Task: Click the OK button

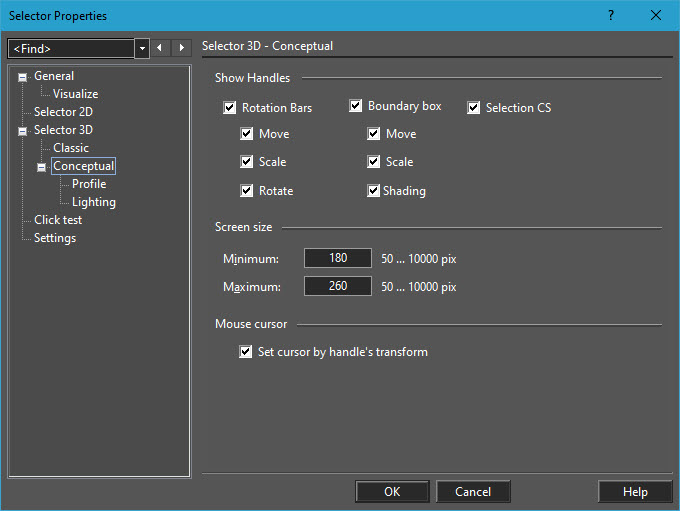Action: click(392, 491)
